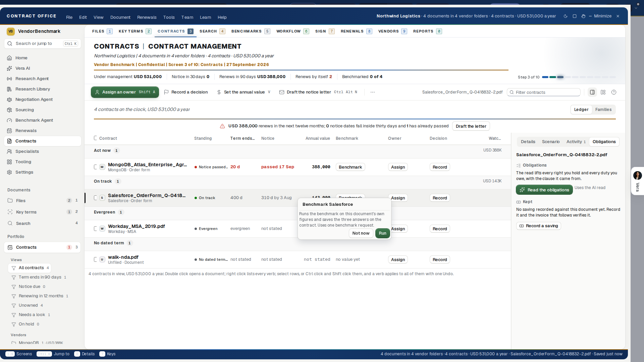The image size is (644, 362).
Task: Click the Filter contracts input field
Action: tap(544, 92)
